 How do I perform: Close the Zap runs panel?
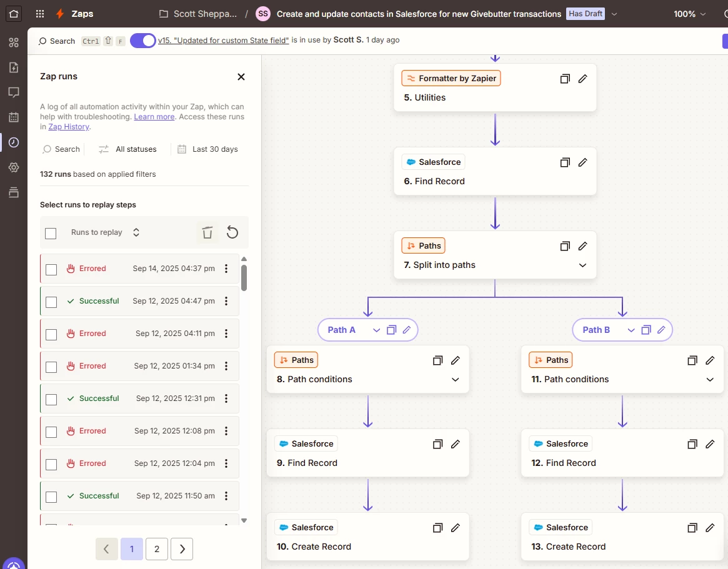tap(241, 77)
